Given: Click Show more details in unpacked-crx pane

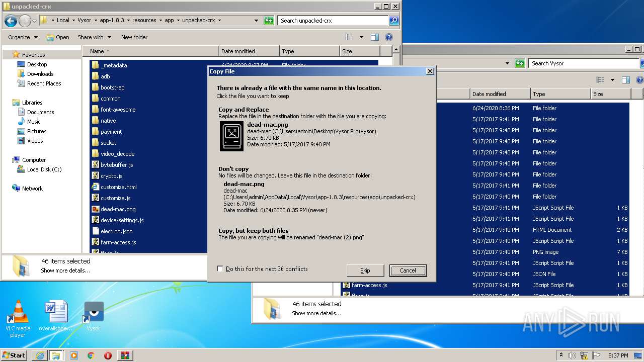Looking at the screenshot, I should pyautogui.click(x=65, y=270).
